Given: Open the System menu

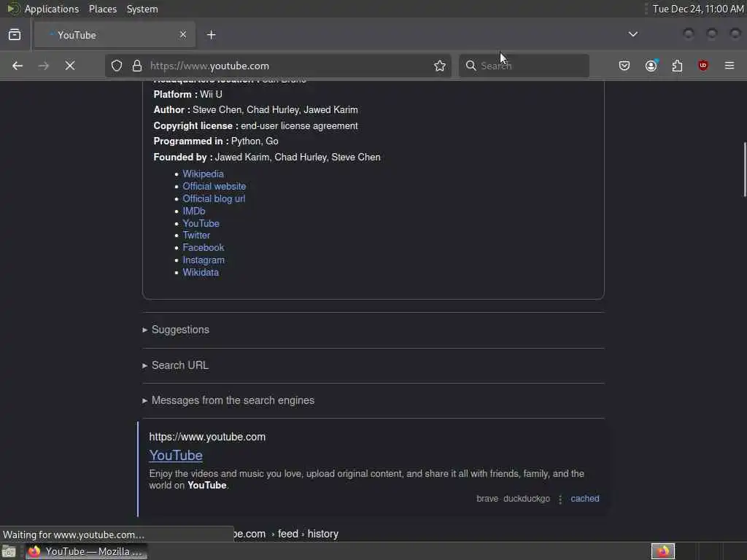Looking at the screenshot, I should click(142, 9).
